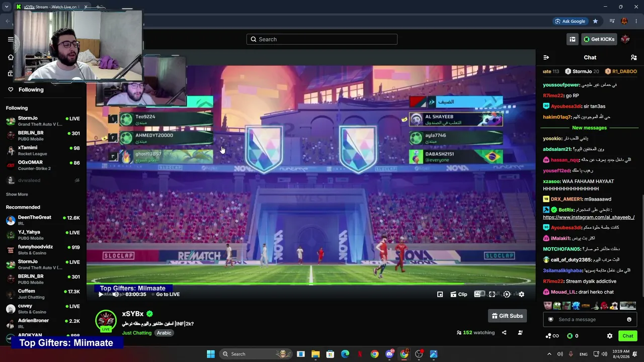Bookmark this page with the star icon
644x362 pixels.
(x=595, y=21)
